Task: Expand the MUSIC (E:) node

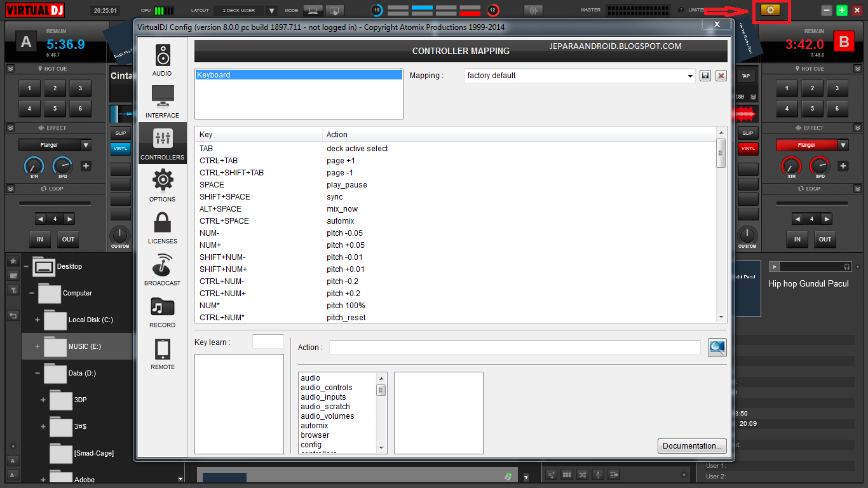Action: click(37, 346)
